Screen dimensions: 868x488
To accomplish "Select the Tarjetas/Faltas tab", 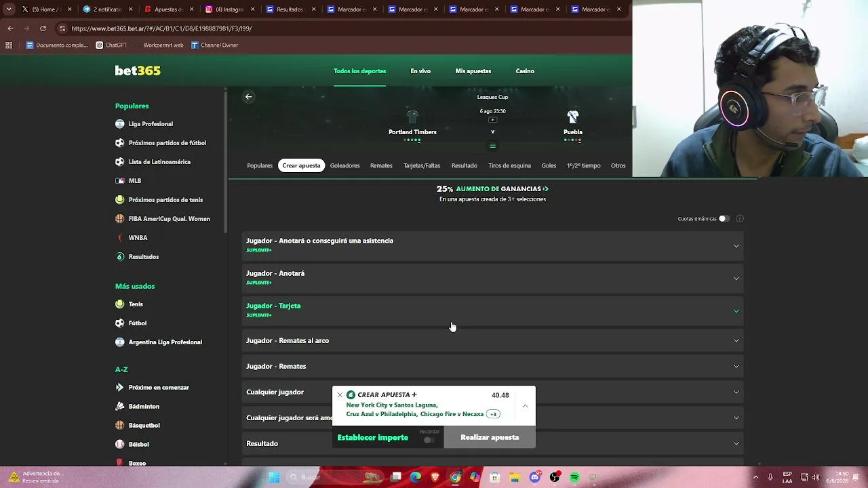I will [x=422, y=165].
